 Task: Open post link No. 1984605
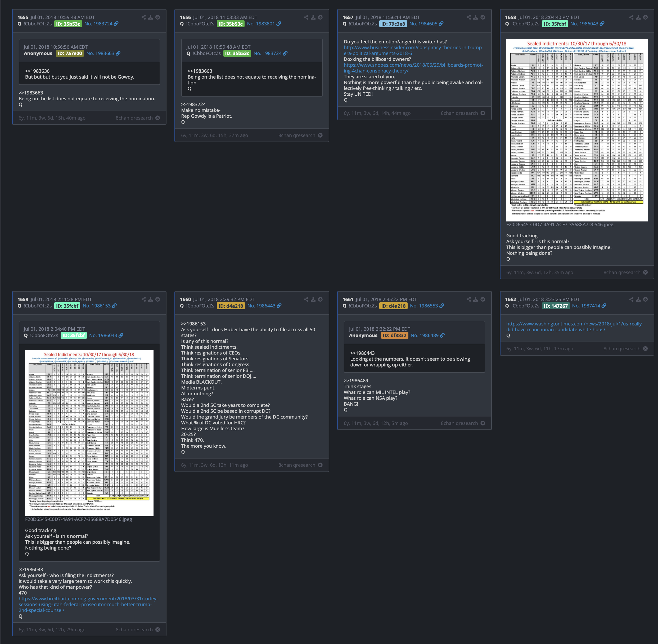426,24
